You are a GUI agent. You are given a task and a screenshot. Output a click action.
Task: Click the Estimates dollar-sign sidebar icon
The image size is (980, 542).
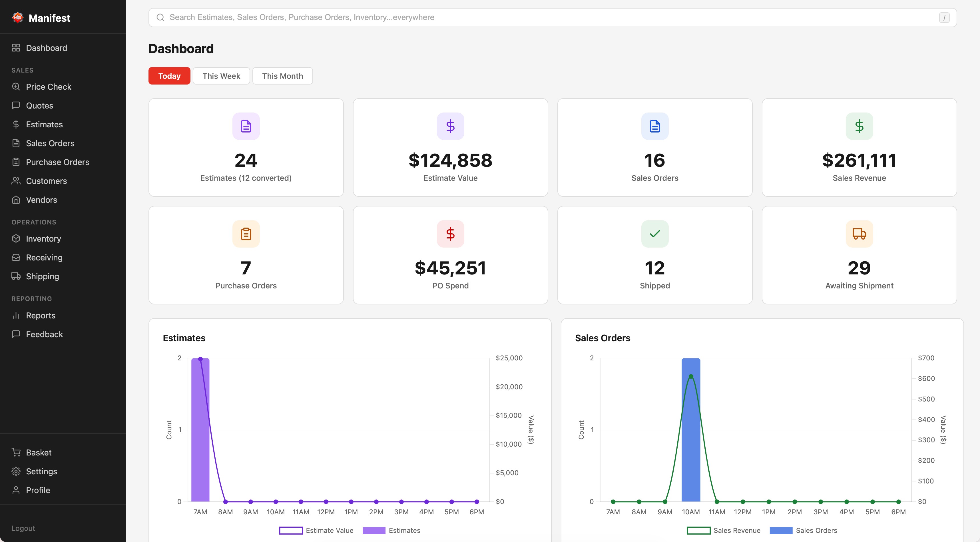16,125
